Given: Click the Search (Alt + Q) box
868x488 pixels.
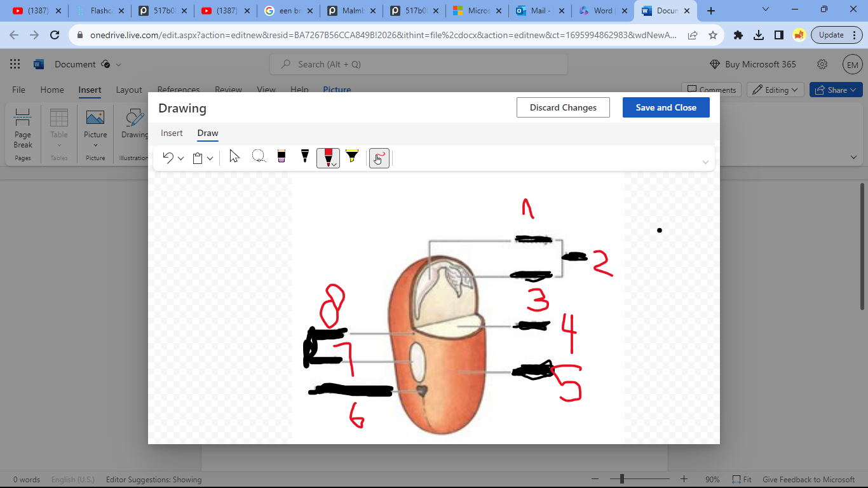Looking at the screenshot, I should click(419, 64).
